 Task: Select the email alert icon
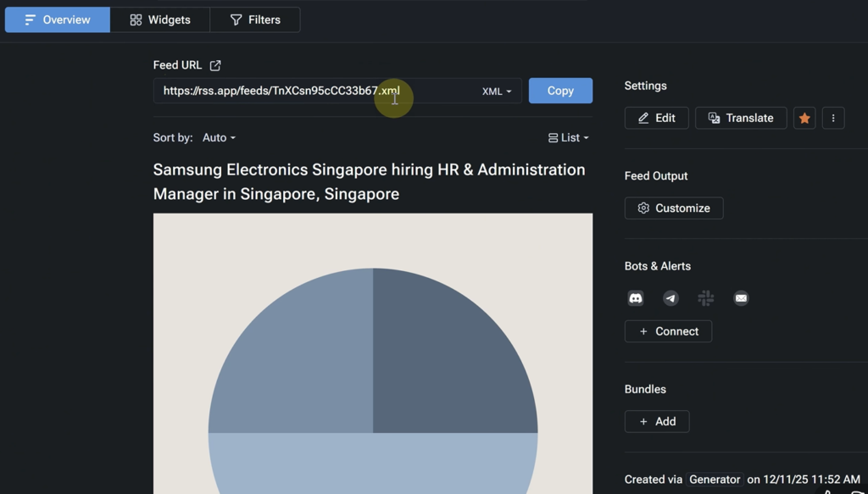coord(741,298)
